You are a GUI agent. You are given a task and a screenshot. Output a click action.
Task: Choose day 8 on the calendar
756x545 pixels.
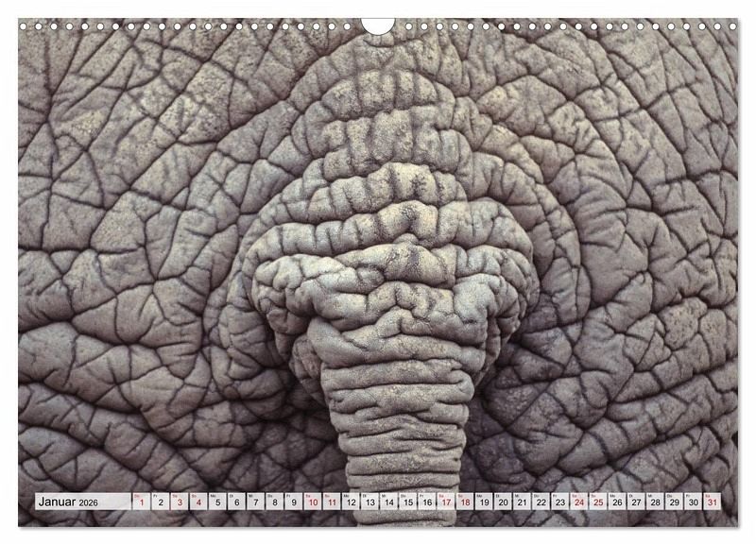tap(275, 502)
